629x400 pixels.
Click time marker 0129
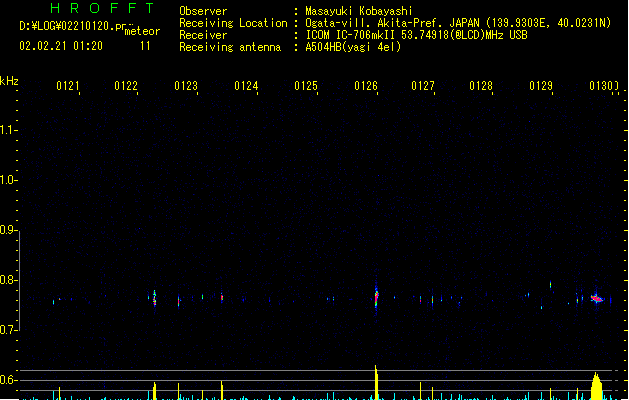541,86
